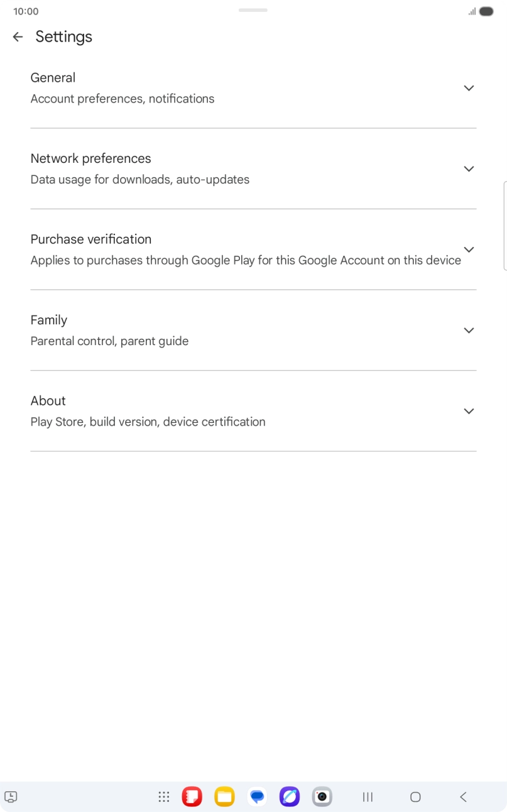The height and width of the screenshot is (812, 507).
Task: Go back using the Settings arrow
Action: tap(18, 37)
